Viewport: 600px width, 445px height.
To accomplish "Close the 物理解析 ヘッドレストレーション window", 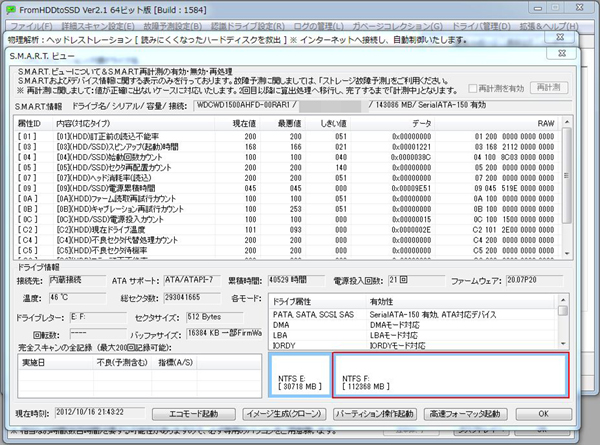I will click(560, 37).
